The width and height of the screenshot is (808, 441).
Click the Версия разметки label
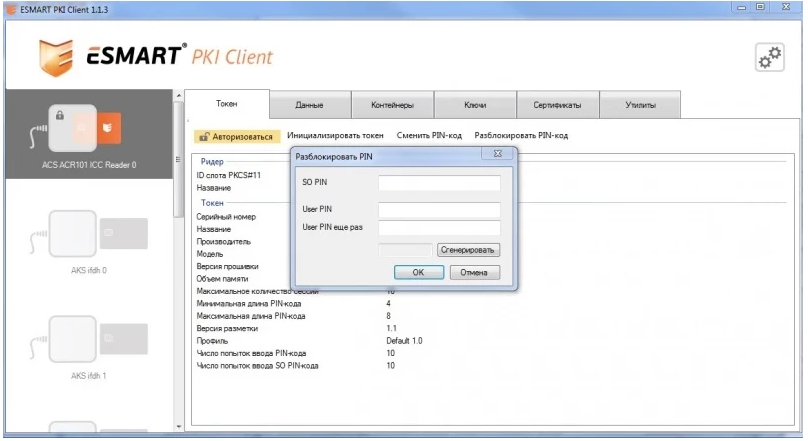click(x=227, y=328)
